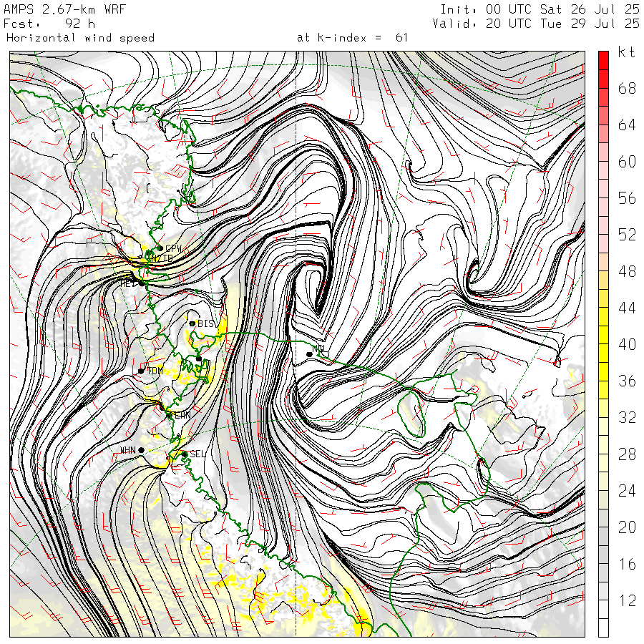This screenshot has width=644, height=644.
Task: Click the 'kt' units label above color bar
Action: pos(626,52)
